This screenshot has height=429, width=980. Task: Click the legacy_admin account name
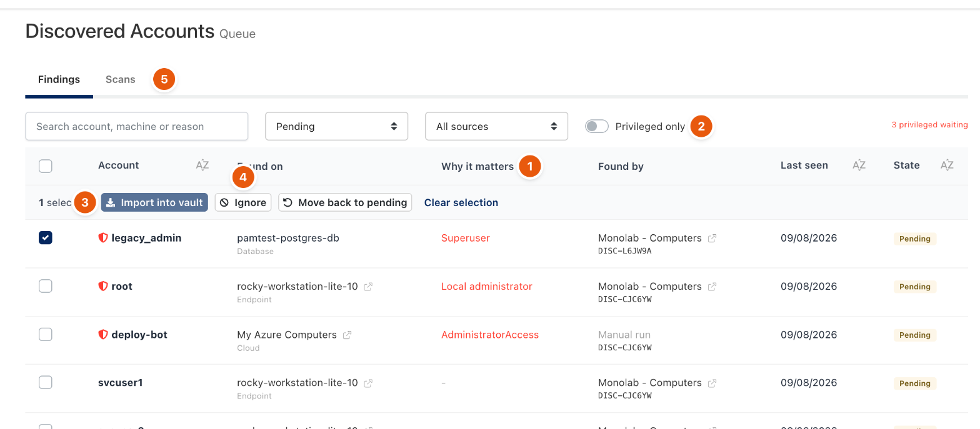tap(146, 238)
